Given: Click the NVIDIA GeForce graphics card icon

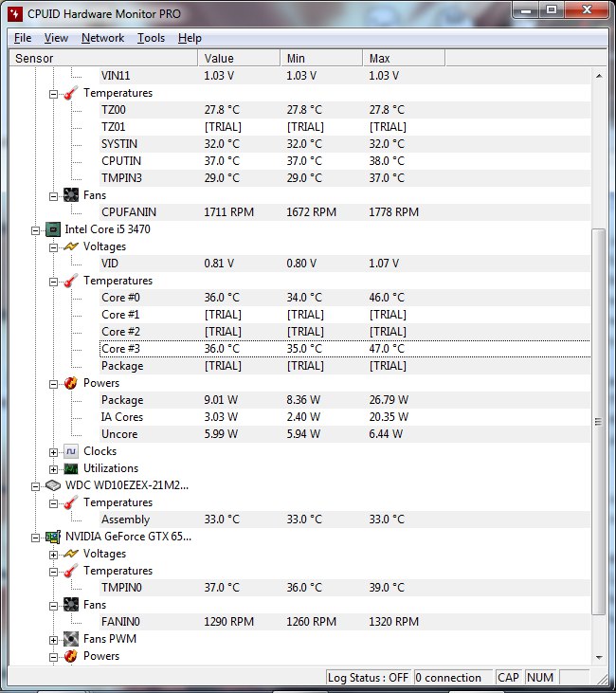Looking at the screenshot, I should point(52,537).
